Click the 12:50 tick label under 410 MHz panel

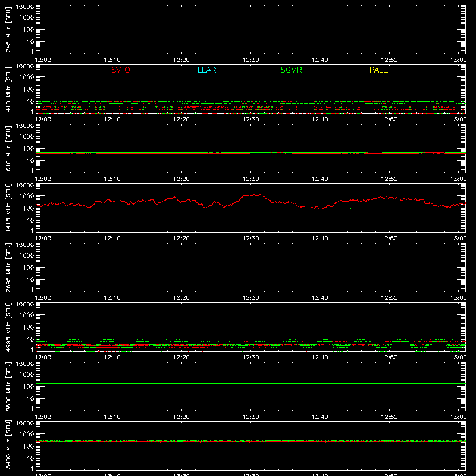pos(389,120)
